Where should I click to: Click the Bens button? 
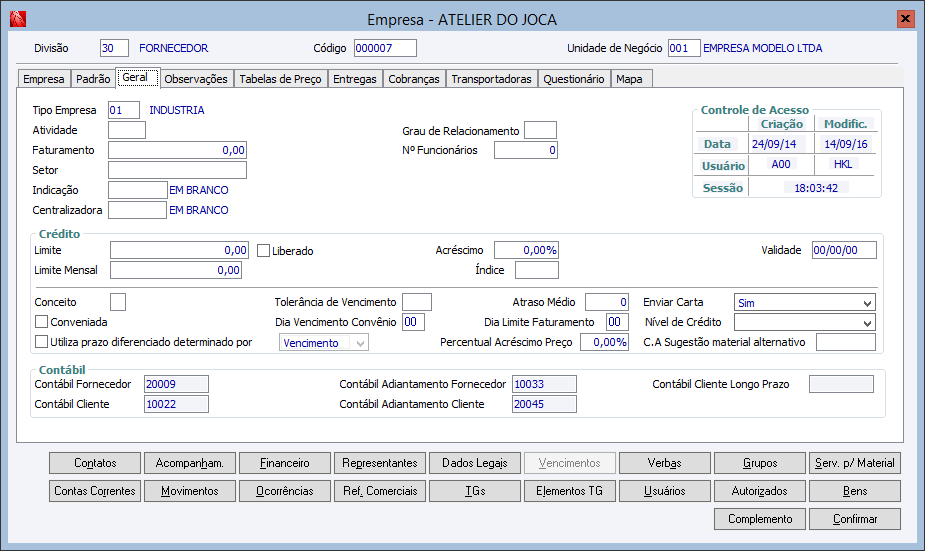click(855, 491)
